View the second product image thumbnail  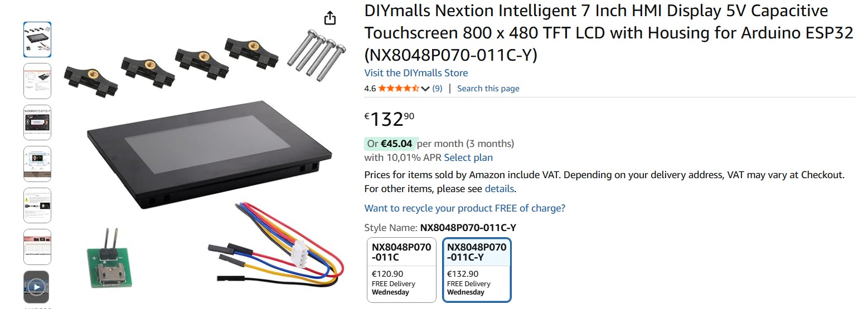37,81
